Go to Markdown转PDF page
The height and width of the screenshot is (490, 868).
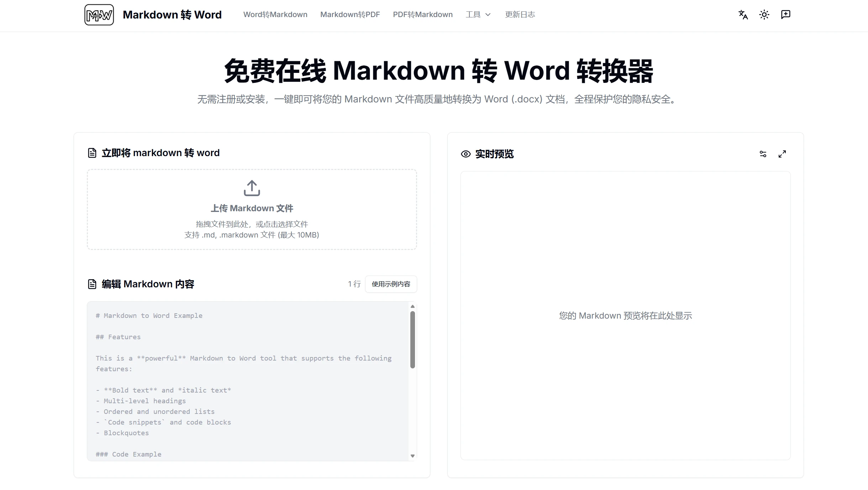(350, 15)
